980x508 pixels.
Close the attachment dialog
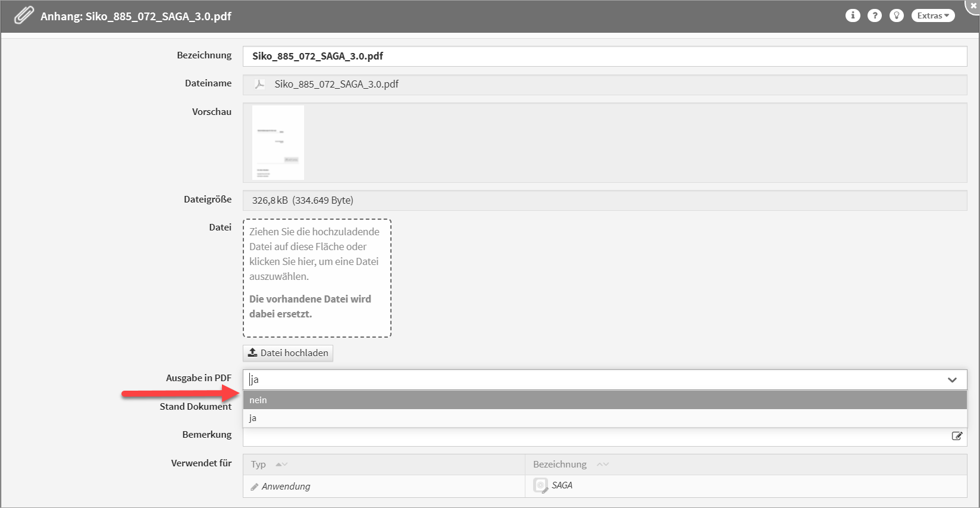[973, 5]
